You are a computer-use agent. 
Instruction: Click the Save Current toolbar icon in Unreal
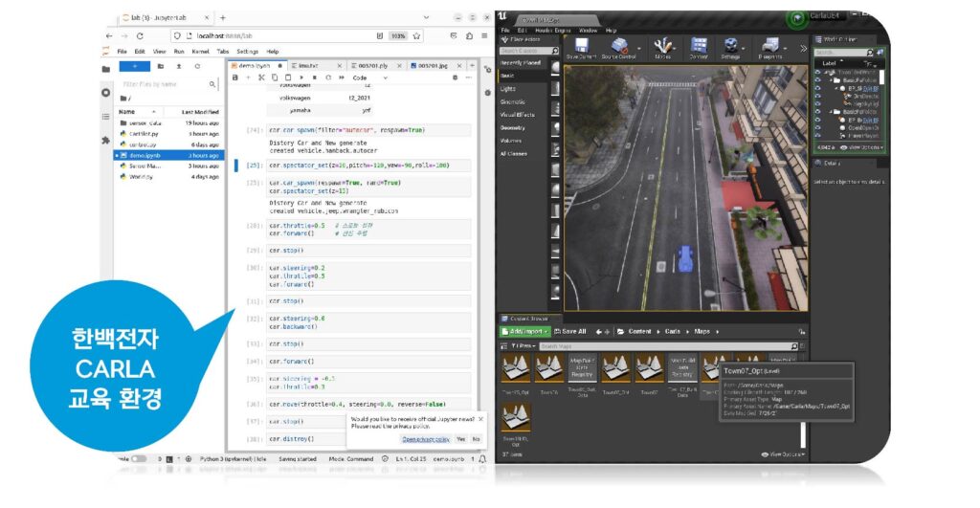pos(581,48)
